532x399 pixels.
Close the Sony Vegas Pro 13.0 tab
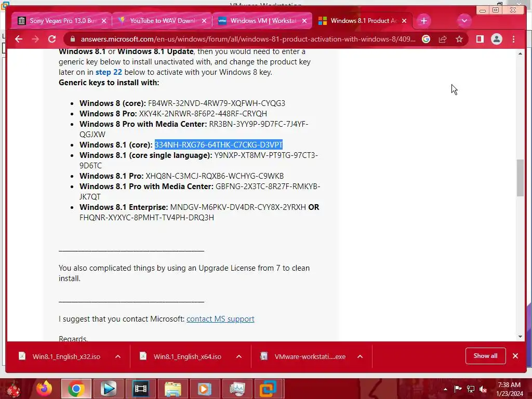pyautogui.click(x=104, y=21)
